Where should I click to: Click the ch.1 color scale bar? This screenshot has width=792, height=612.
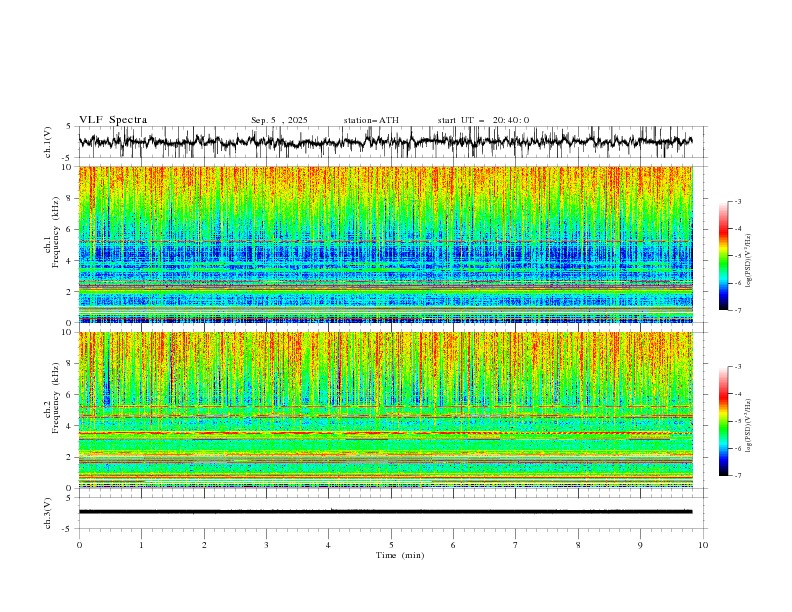pyautogui.click(x=723, y=255)
